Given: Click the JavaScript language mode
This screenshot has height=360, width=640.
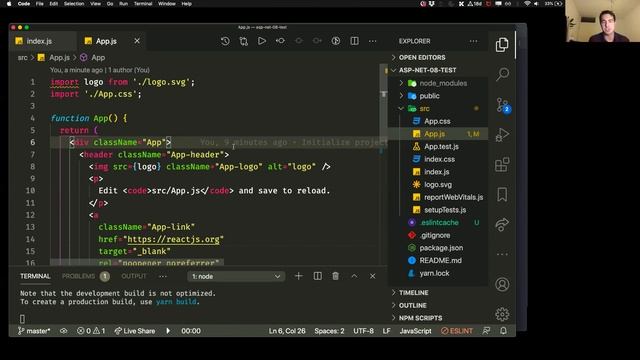Looking at the screenshot, I should point(415,331).
